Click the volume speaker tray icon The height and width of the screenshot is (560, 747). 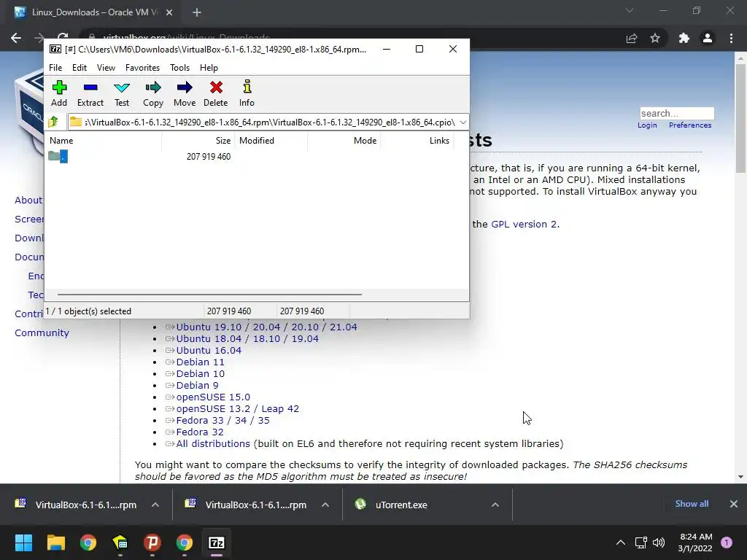tap(659, 542)
